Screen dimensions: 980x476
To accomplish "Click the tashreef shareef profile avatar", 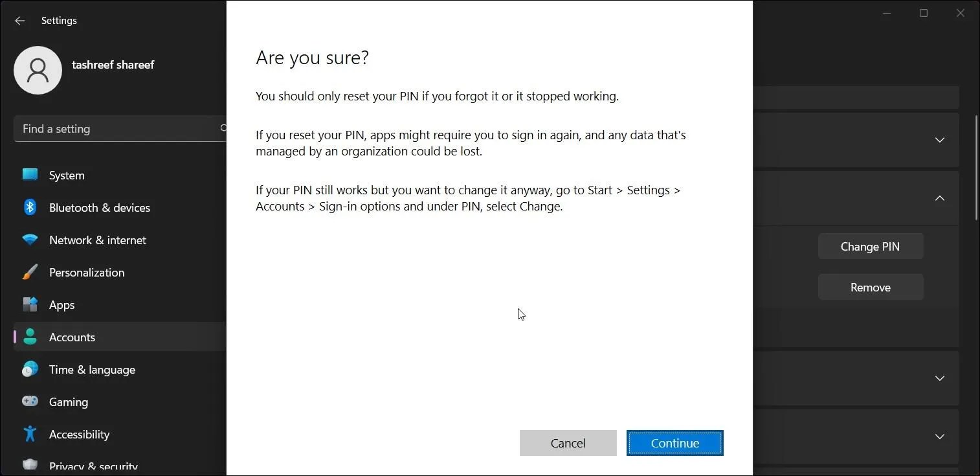I will pyautogui.click(x=38, y=70).
